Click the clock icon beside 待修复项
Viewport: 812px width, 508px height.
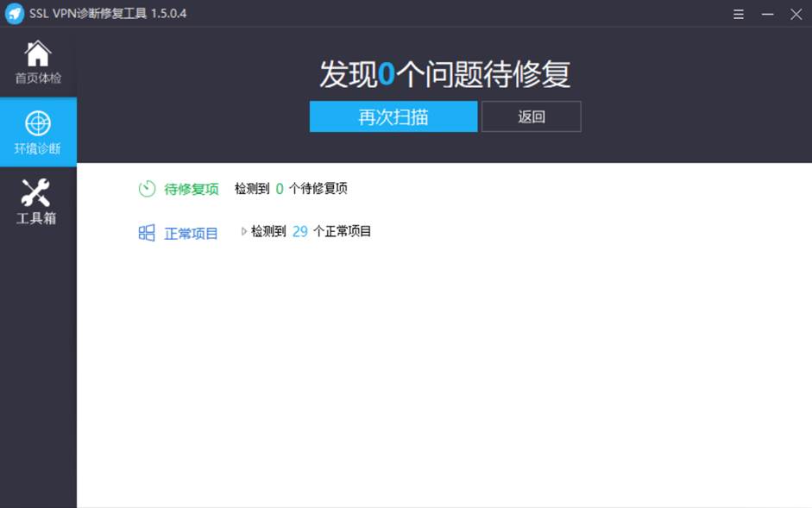click(x=147, y=189)
